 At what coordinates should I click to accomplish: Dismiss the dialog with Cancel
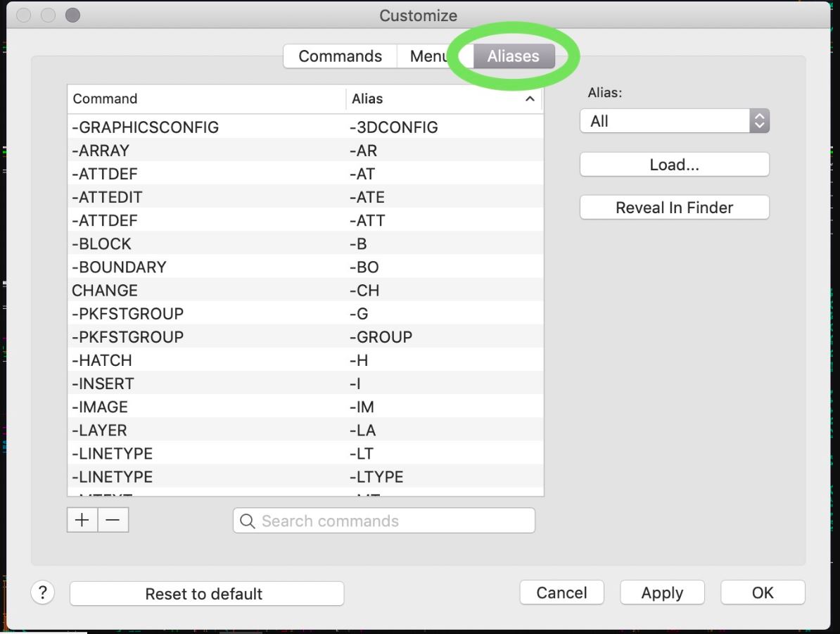561,592
